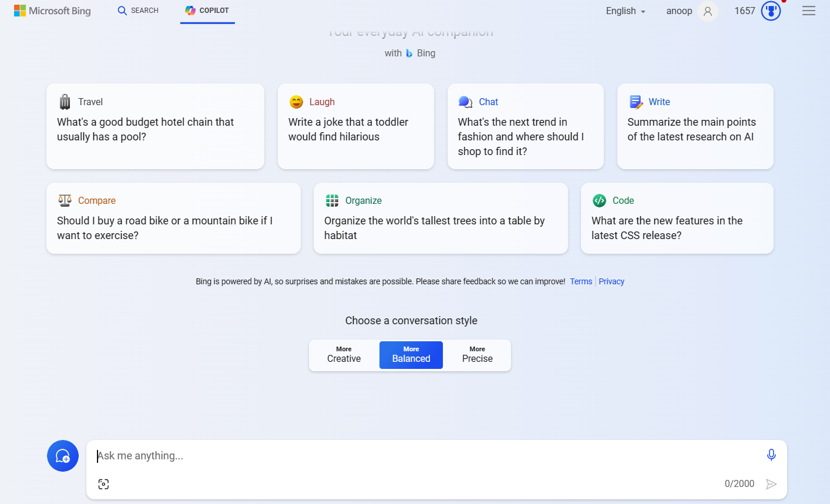Choose the budget hotel chain suggestion
Screen dimensions: 830x504
pyautogui.click(x=155, y=126)
